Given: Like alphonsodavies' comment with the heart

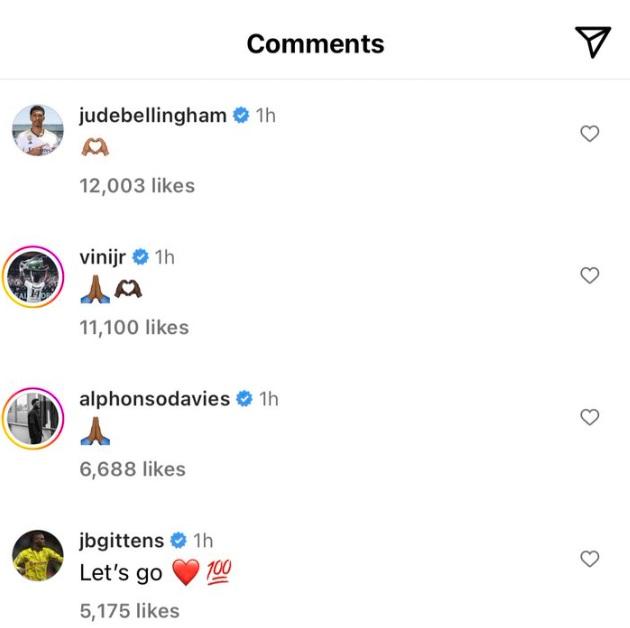Looking at the screenshot, I should [x=590, y=417].
